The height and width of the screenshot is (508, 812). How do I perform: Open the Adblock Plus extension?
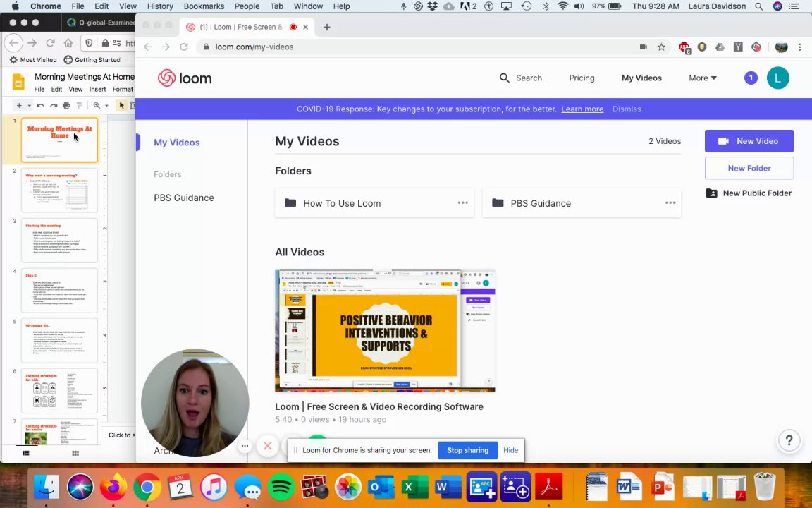coord(684,48)
